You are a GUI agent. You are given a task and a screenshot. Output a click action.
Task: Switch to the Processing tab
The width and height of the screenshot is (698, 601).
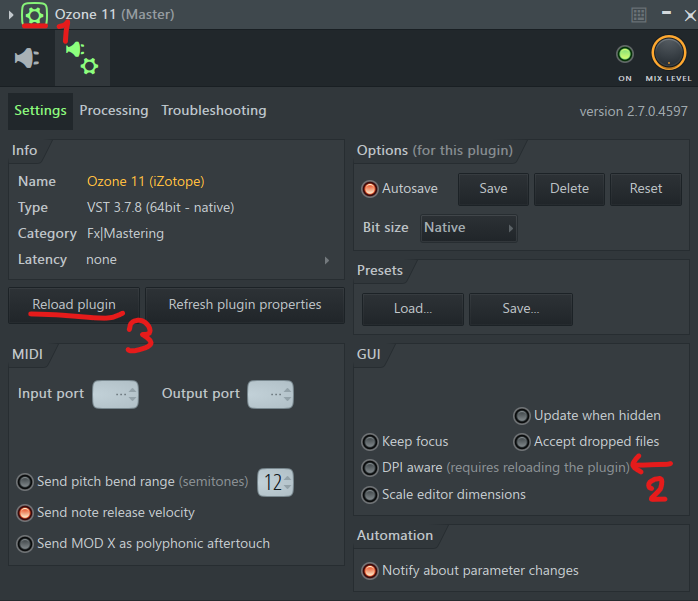114,110
